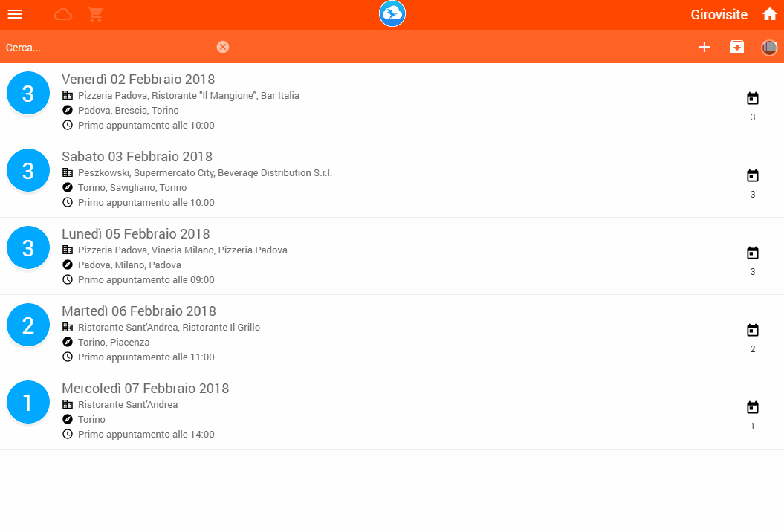Click the building icon beside Pizzeria Padova, Ristorante "Il Mangione"
The image size is (784, 532).
click(68, 95)
